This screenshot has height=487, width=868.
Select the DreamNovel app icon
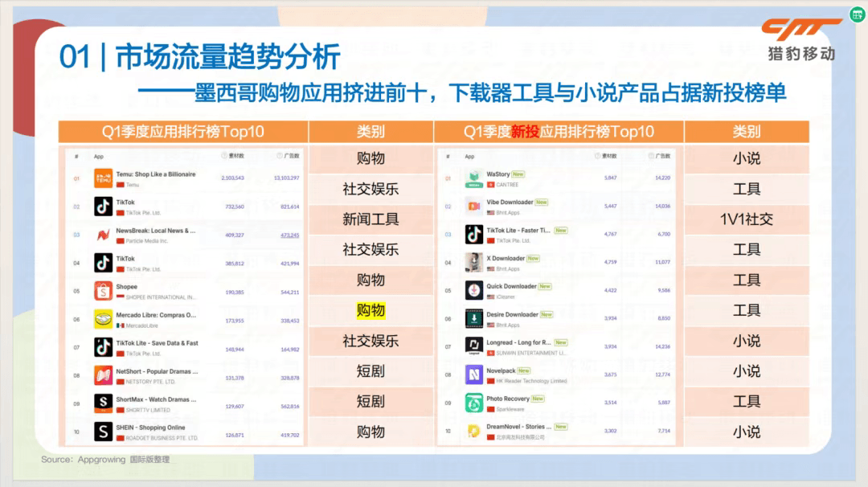tap(473, 429)
